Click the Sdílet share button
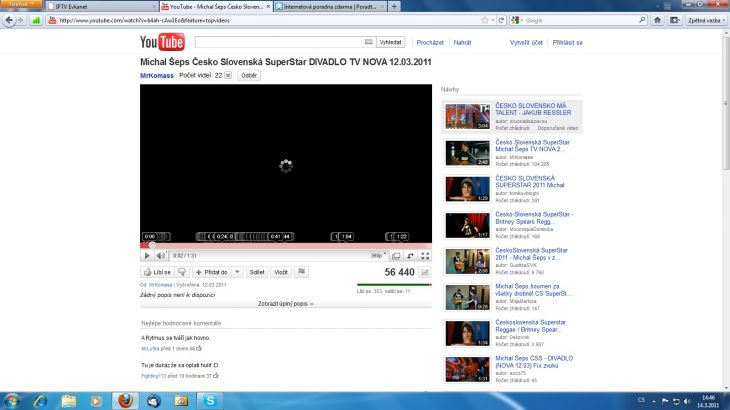 click(257, 272)
